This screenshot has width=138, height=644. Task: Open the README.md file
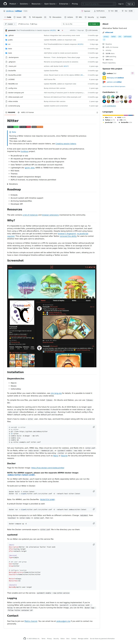click(13, 84)
